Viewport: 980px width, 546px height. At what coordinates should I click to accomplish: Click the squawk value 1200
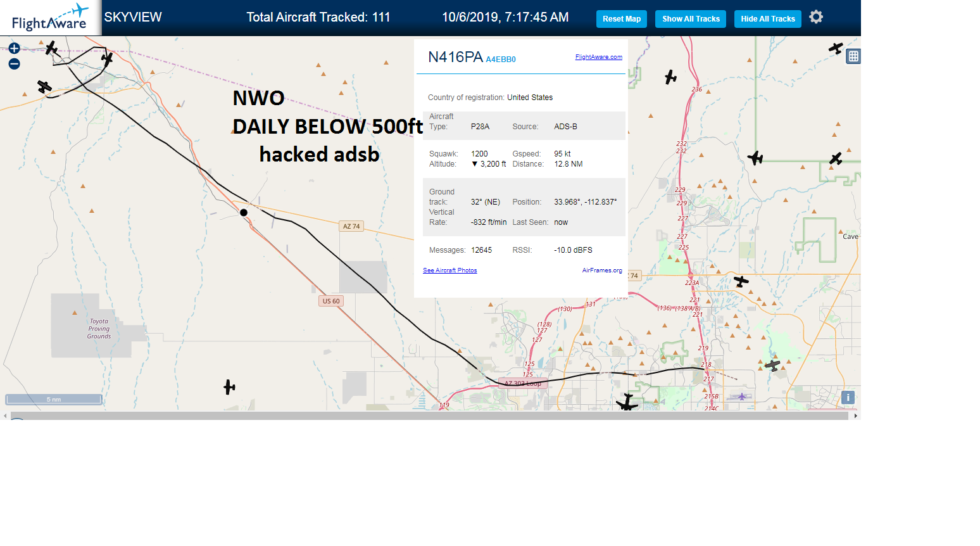(x=479, y=154)
